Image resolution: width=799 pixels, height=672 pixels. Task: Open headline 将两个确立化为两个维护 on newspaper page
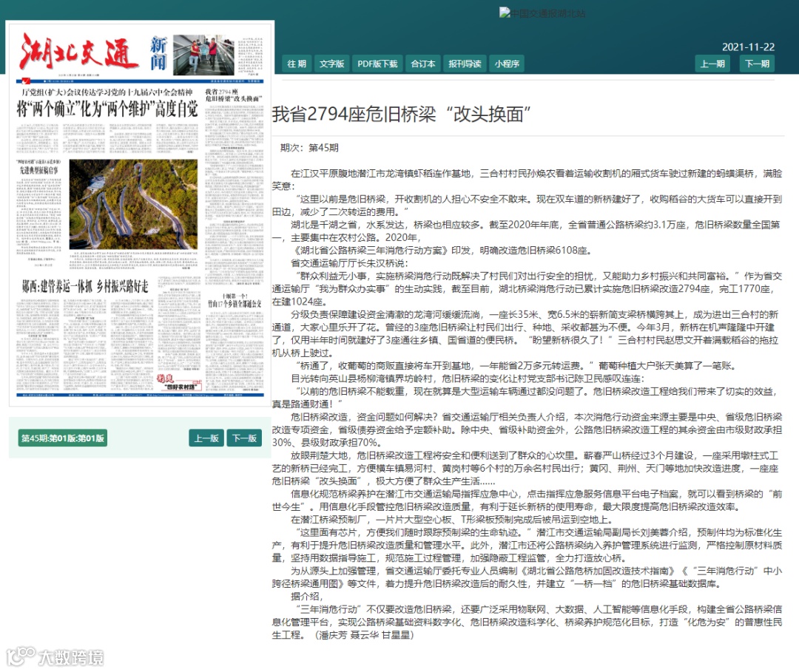point(107,109)
